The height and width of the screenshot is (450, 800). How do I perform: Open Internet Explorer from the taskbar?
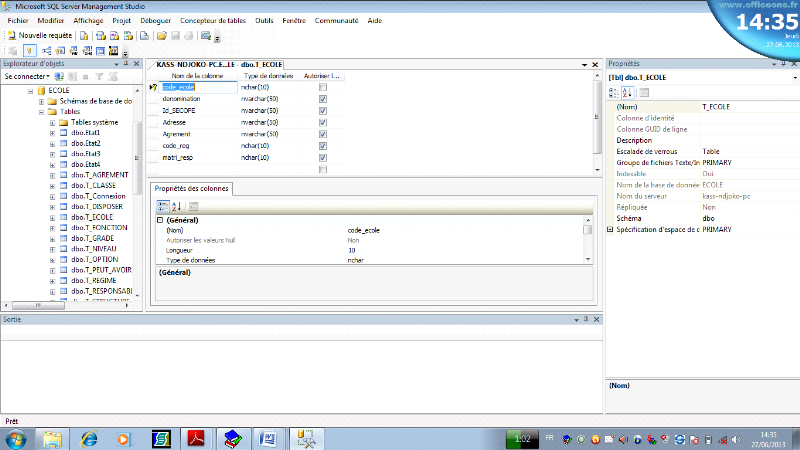pyautogui.click(x=89, y=438)
